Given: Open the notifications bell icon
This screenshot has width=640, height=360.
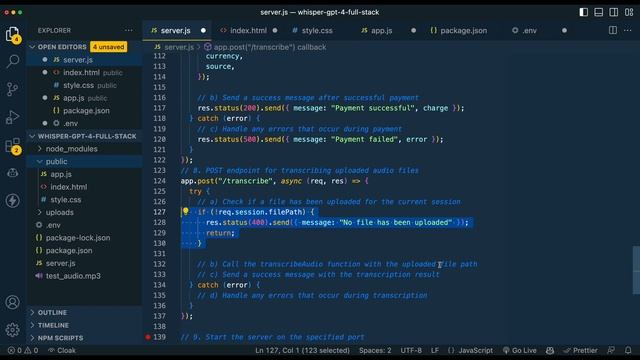Looking at the screenshot, I should [628, 350].
